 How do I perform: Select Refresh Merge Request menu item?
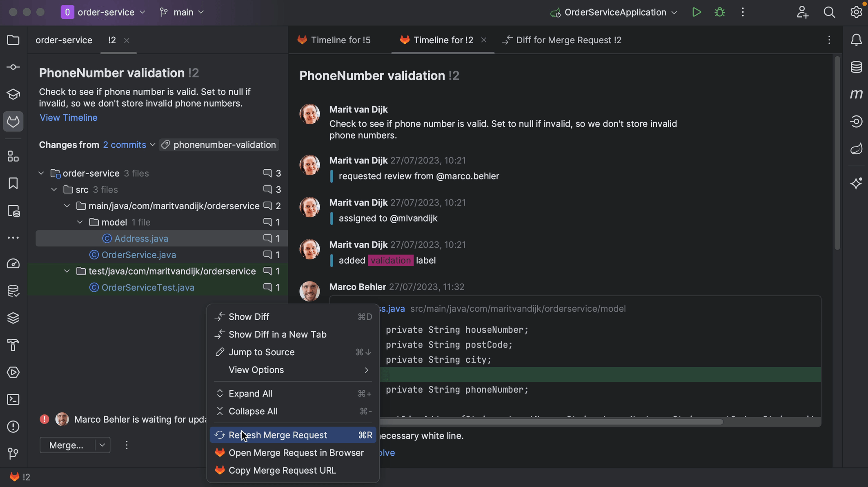(278, 435)
